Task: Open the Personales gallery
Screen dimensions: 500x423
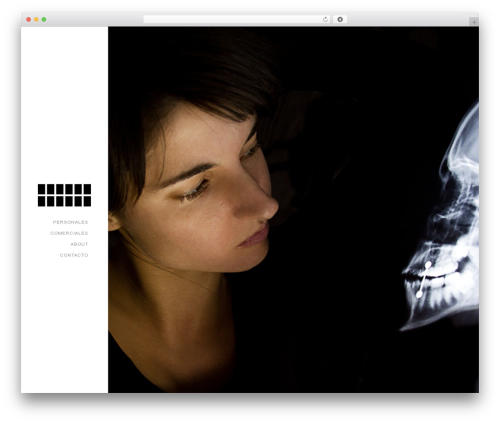Action: [70, 222]
